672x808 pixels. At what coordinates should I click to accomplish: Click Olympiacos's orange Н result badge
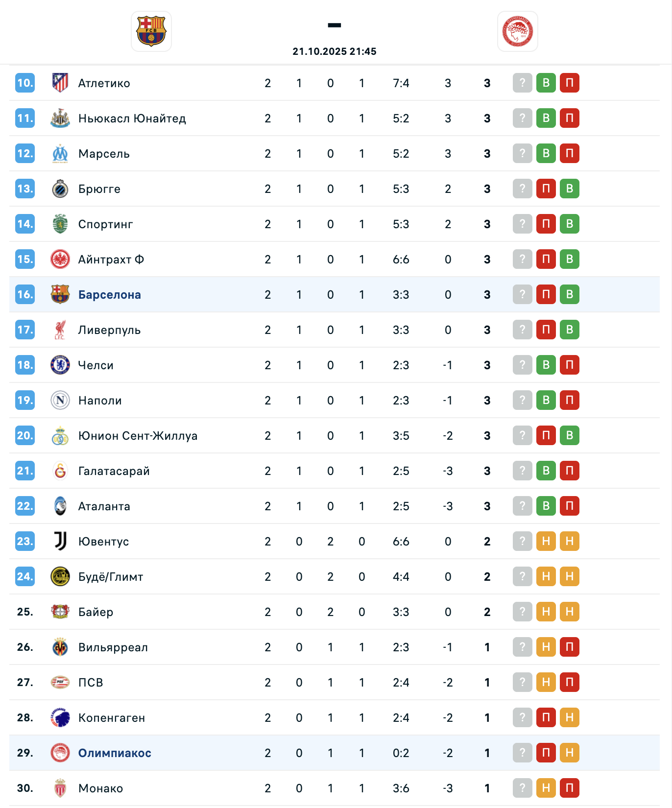click(570, 753)
